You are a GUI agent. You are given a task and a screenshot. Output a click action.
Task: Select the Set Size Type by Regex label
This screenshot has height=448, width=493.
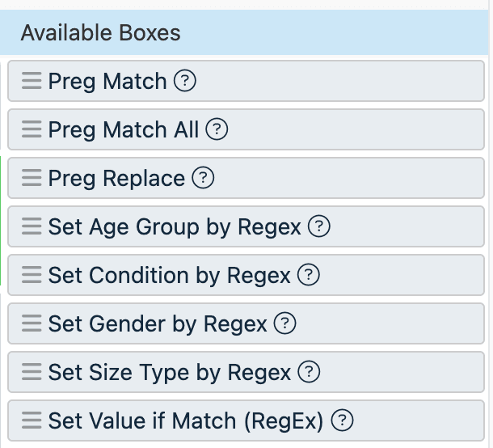pyautogui.click(x=170, y=372)
